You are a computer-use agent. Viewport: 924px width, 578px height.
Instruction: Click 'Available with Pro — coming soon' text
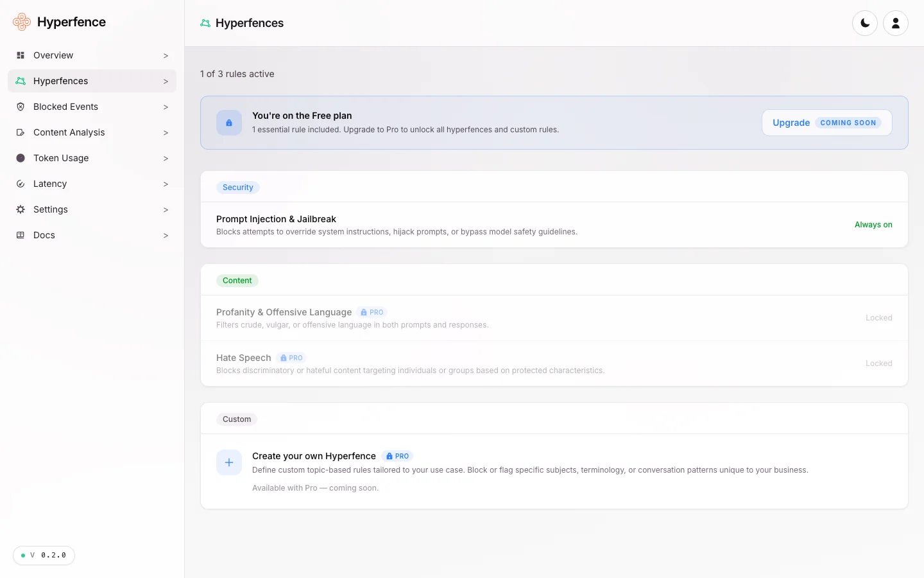pyautogui.click(x=315, y=488)
